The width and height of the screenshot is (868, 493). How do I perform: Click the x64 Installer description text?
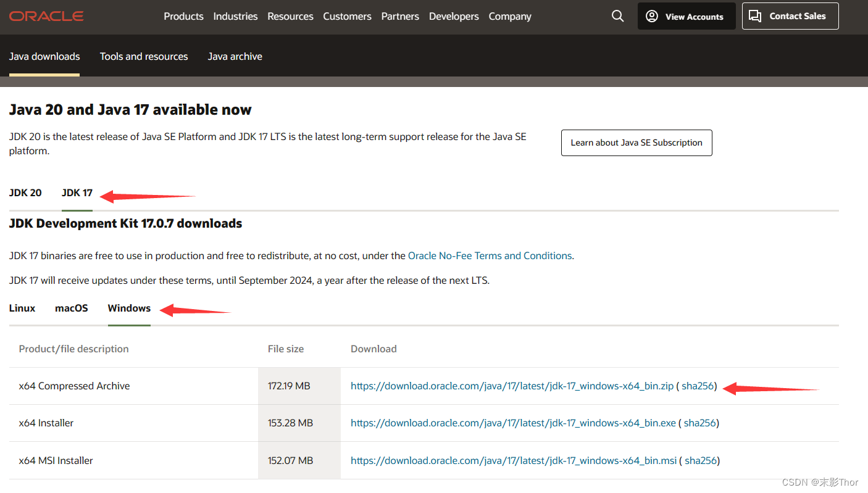tap(46, 423)
